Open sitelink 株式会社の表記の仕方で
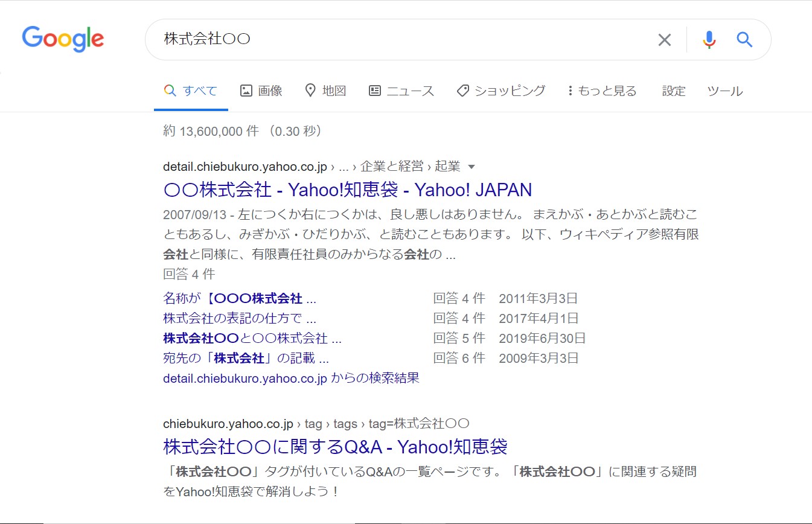812x524 pixels. coord(240,318)
